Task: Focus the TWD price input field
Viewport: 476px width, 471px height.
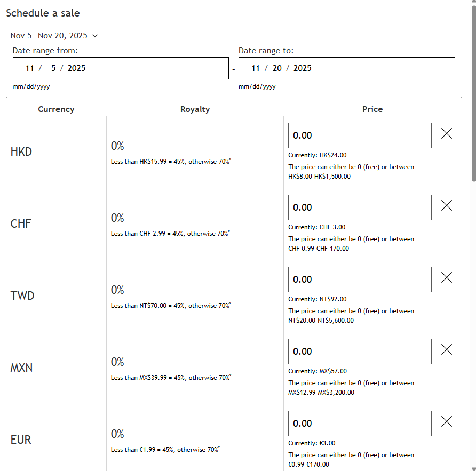Action: tap(360, 280)
